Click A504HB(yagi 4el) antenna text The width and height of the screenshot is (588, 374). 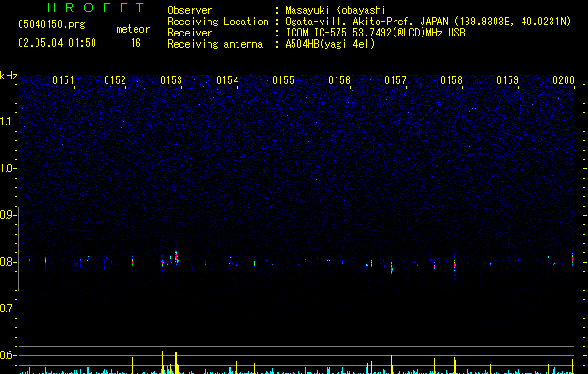click(330, 44)
